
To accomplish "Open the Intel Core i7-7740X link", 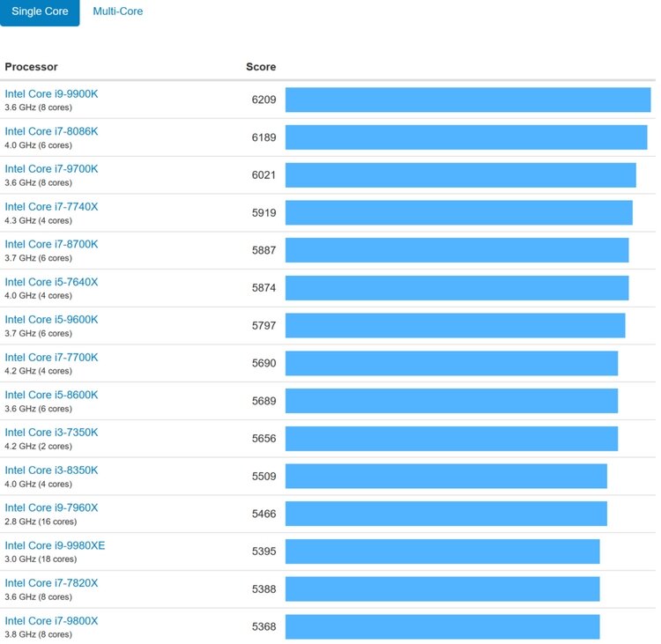I will (x=51, y=207).
